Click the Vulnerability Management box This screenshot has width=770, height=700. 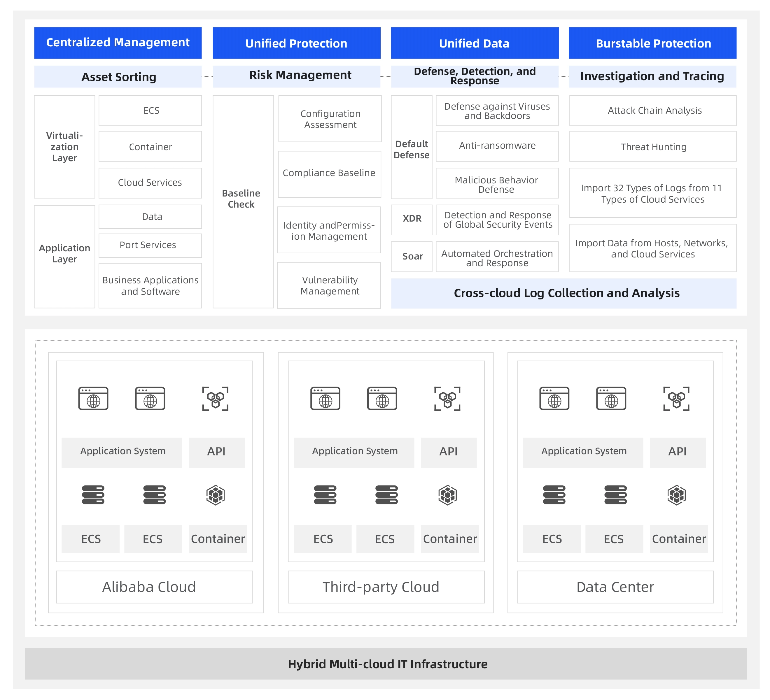point(329,285)
